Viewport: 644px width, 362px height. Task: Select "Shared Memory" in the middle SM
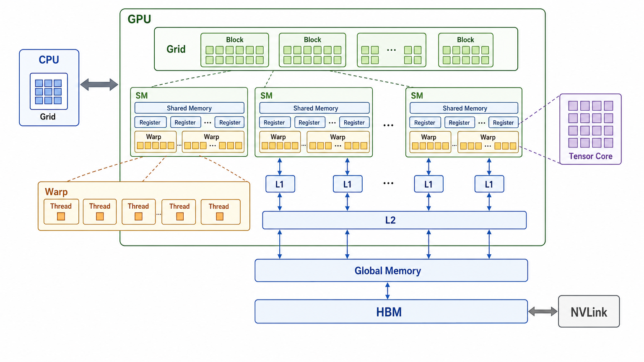click(314, 108)
